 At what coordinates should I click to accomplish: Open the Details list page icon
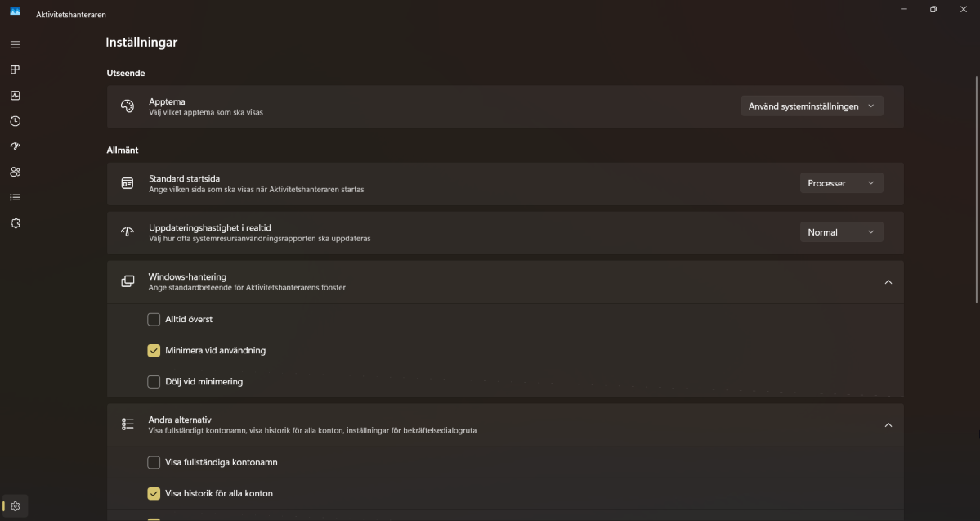tap(15, 197)
